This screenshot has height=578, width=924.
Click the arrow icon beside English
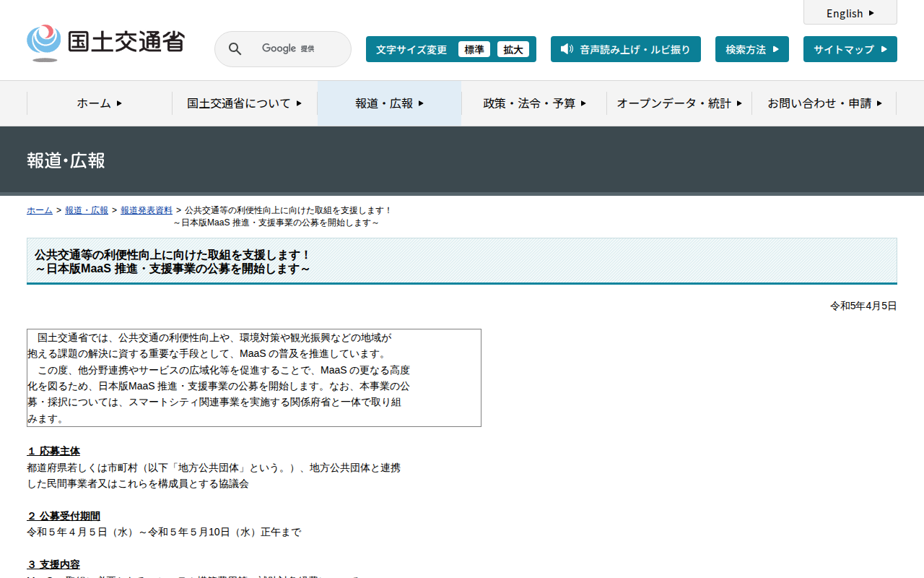coord(871,13)
